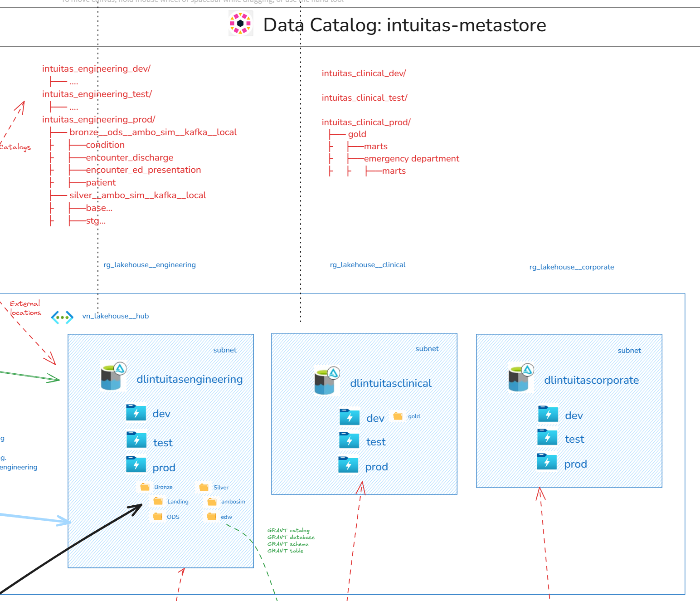This screenshot has height=601, width=700.
Task: Select the edw folder icon
Action: coord(212,517)
